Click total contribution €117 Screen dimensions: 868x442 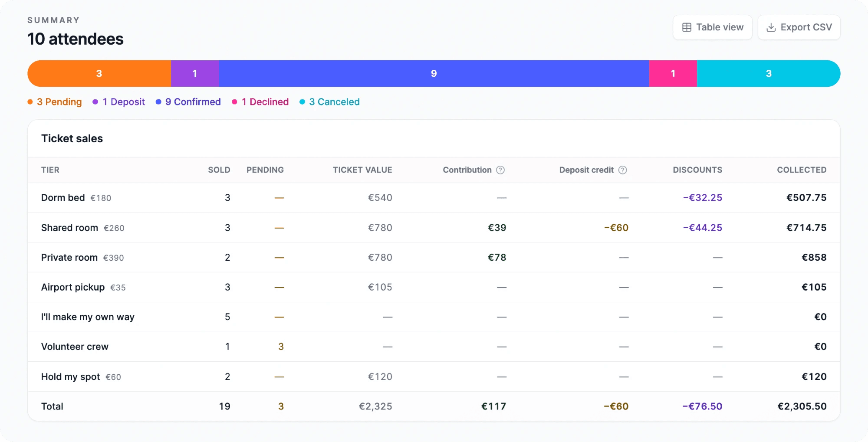click(493, 406)
